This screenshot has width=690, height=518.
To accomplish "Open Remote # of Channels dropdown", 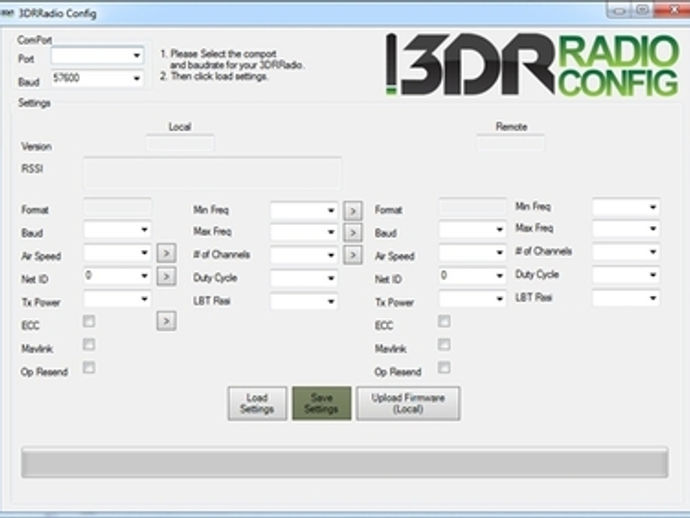I will pyautogui.click(x=626, y=252).
